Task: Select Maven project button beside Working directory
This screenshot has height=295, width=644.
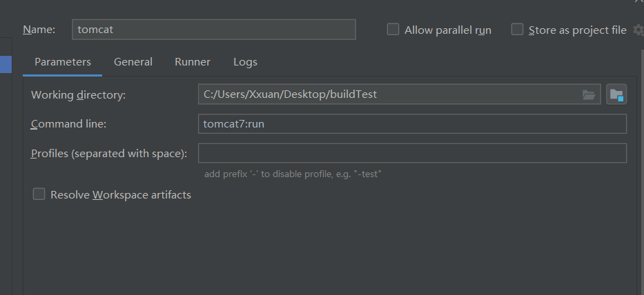Action: (x=616, y=94)
